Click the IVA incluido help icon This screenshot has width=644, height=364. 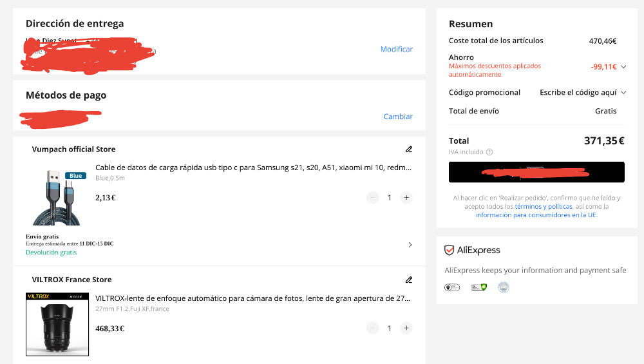coord(489,152)
